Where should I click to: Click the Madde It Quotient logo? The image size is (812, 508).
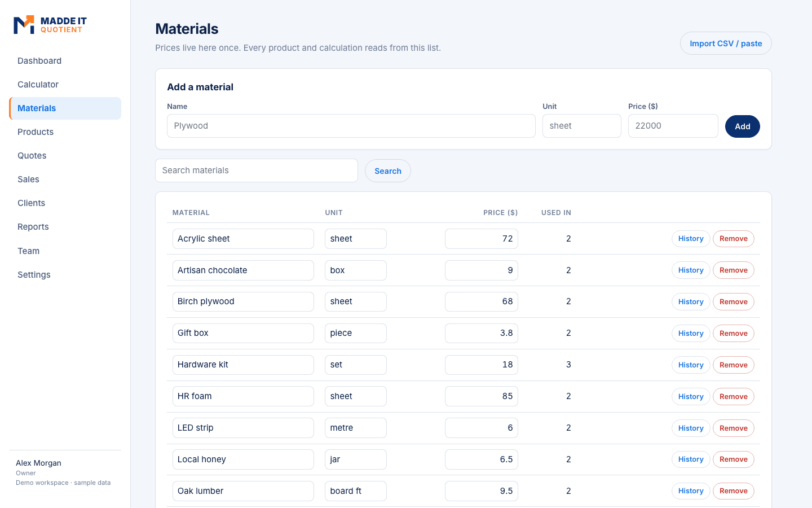(50, 25)
